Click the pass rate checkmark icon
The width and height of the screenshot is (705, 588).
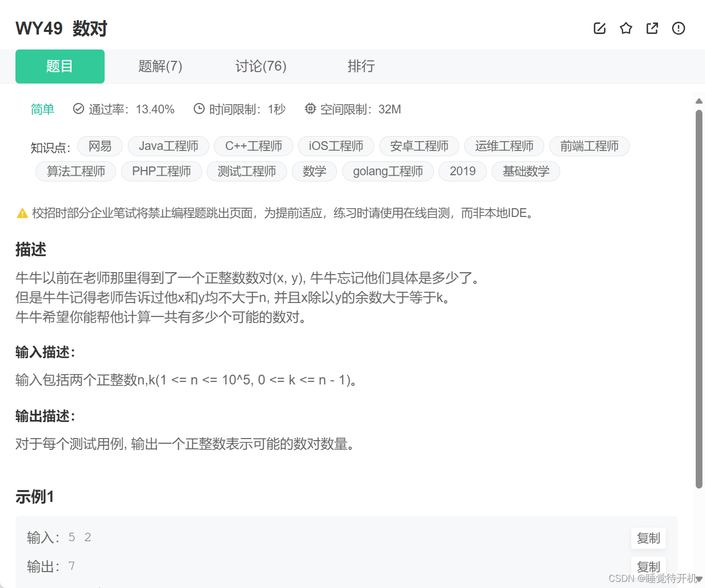tap(78, 109)
